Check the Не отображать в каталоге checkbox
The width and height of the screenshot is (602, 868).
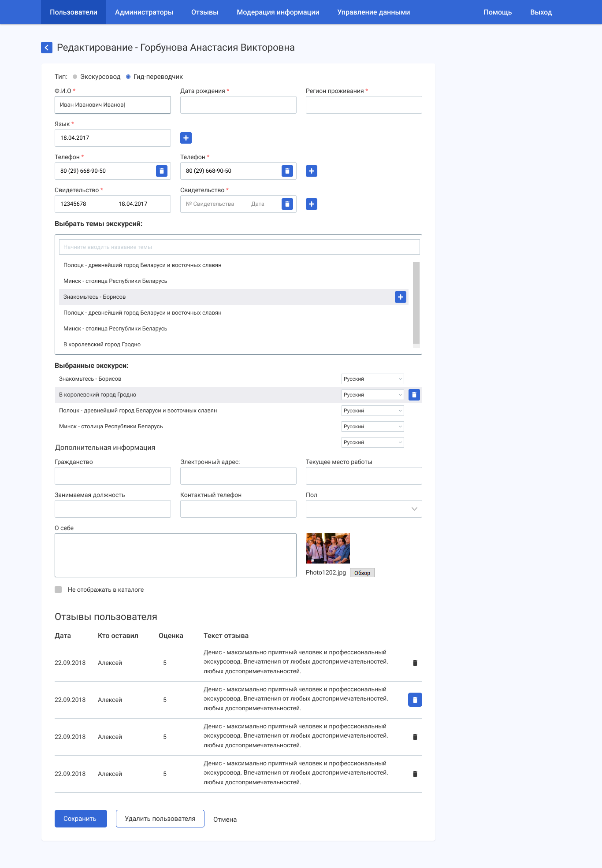[x=58, y=590]
